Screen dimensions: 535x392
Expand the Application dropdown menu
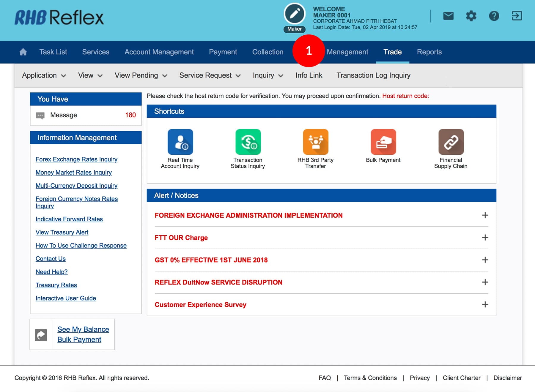coord(44,75)
